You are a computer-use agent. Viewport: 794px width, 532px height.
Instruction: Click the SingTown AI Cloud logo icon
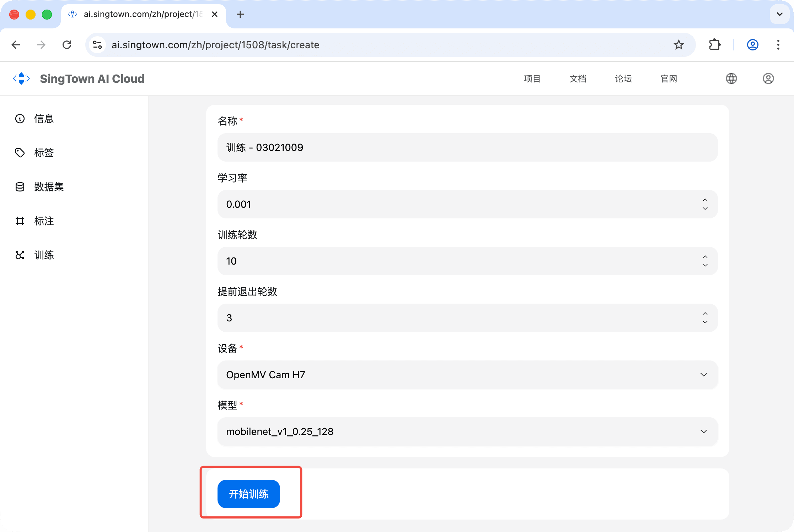click(x=21, y=78)
